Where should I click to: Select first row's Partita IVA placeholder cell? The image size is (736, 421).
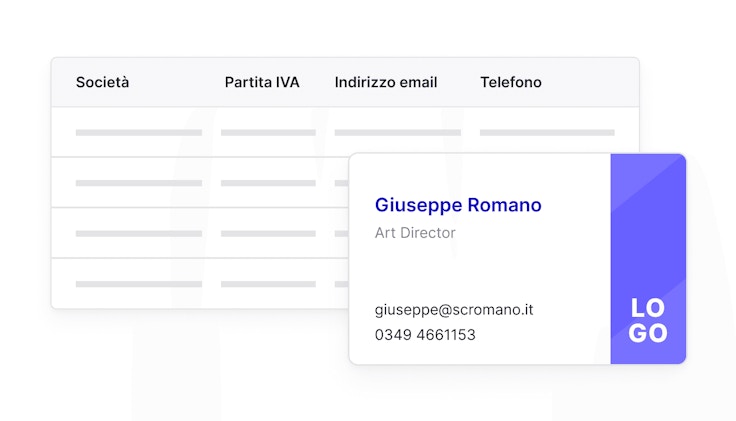pyautogui.click(x=268, y=132)
